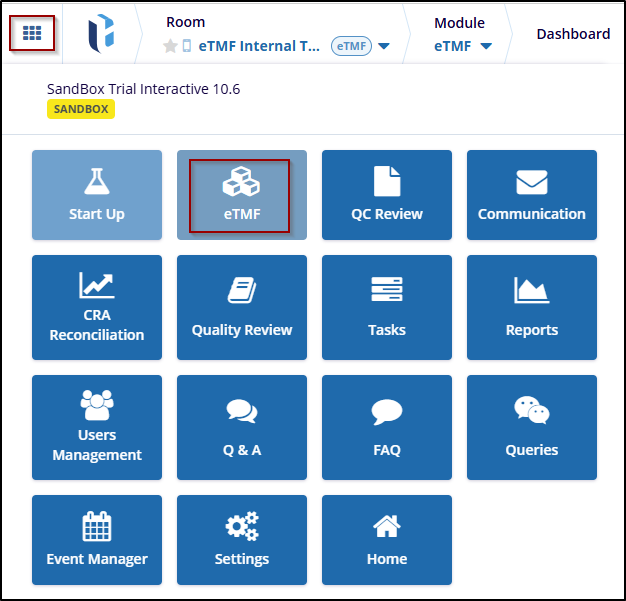This screenshot has height=601, width=626.
Task: Open the Settings gears tile
Action: (241, 540)
